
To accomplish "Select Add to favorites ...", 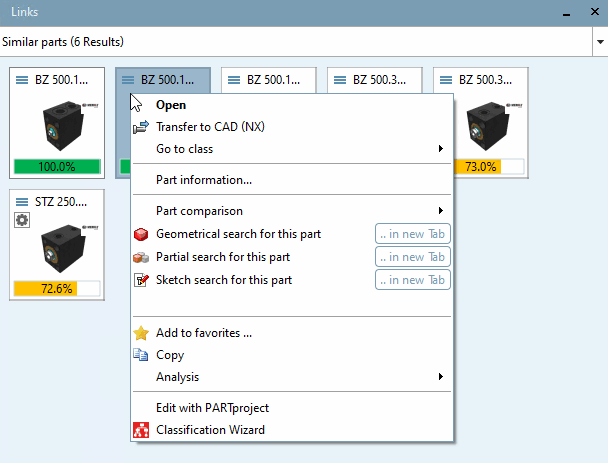I will 292,333.
